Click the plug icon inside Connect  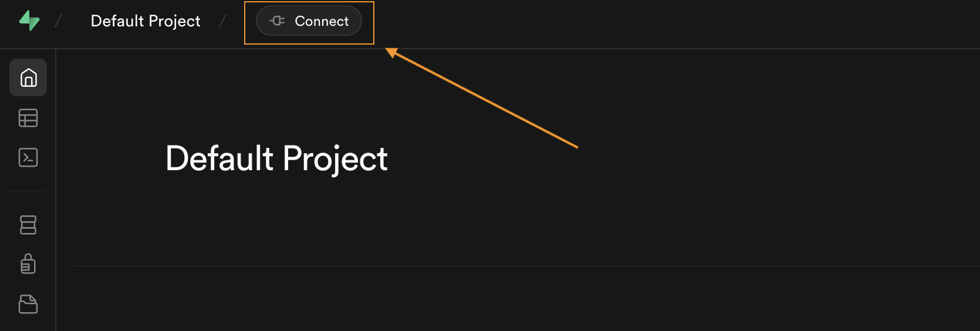278,21
